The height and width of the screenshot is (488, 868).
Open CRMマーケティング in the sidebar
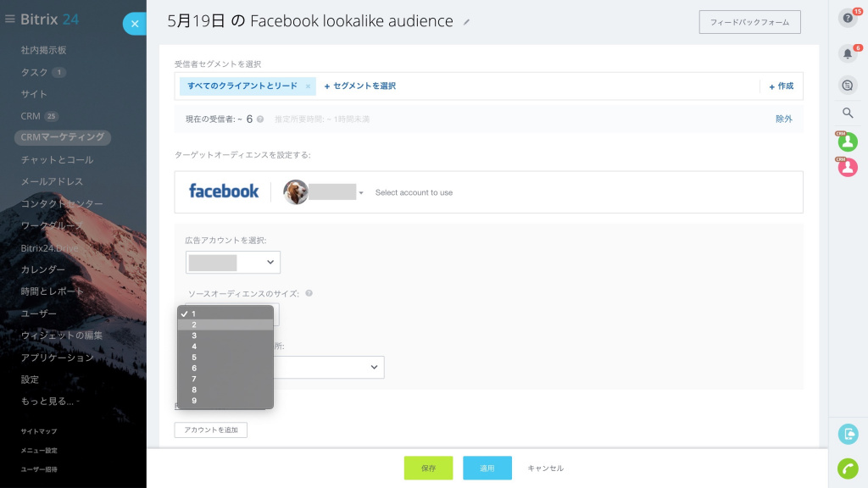[63, 137]
